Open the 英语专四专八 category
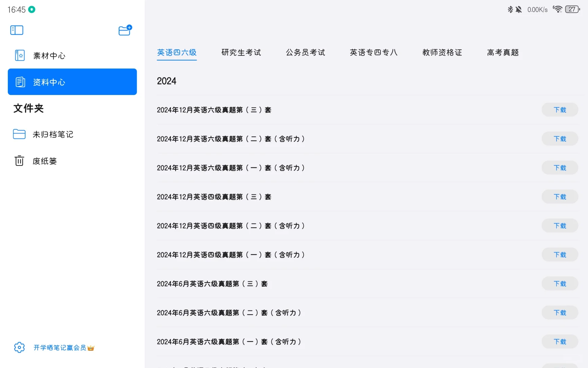This screenshot has height=368, width=588. [x=374, y=52]
